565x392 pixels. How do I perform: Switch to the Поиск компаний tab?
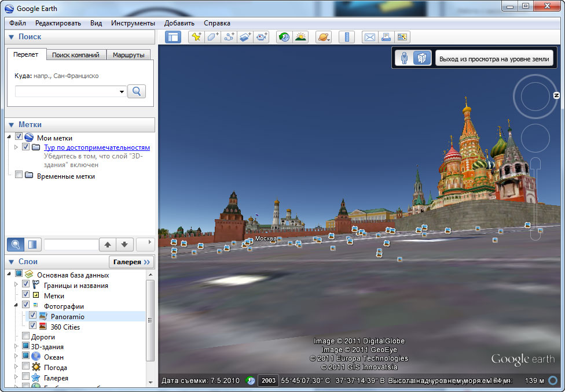pos(76,55)
